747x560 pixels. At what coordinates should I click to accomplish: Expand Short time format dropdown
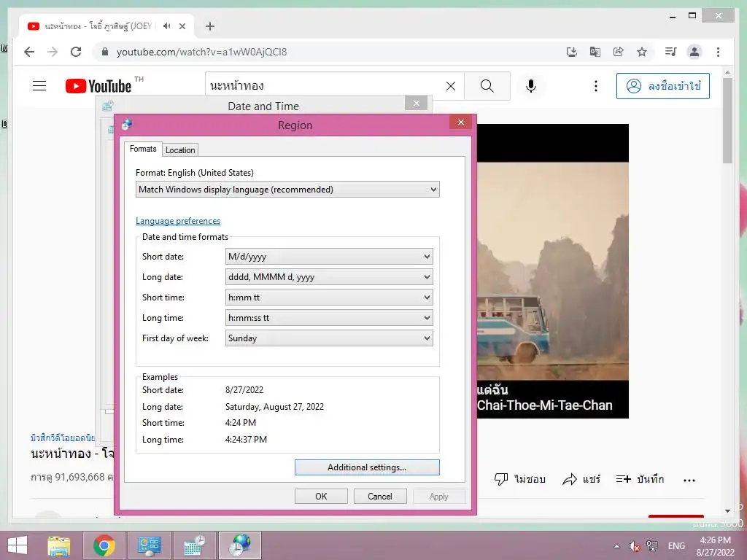pos(329,297)
